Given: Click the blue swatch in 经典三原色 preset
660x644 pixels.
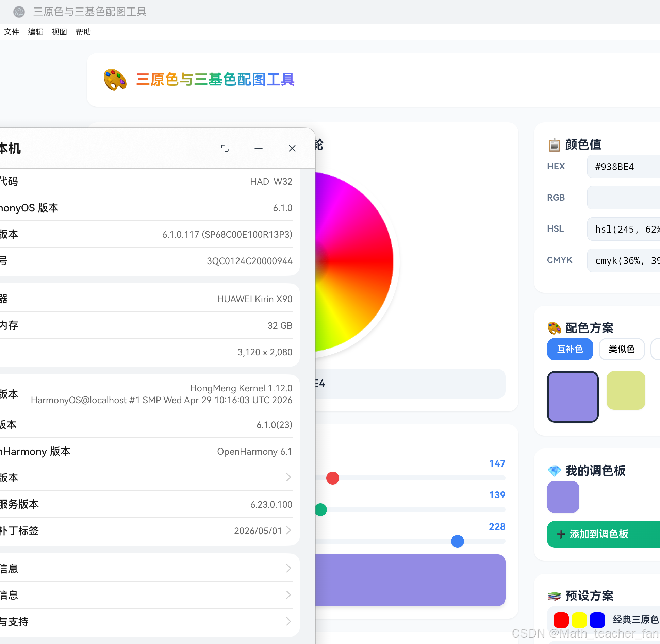Looking at the screenshot, I should pos(597,620).
